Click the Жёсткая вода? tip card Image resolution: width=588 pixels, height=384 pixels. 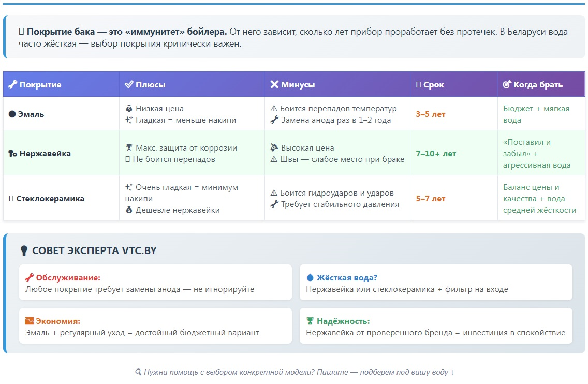click(x=436, y=283)
